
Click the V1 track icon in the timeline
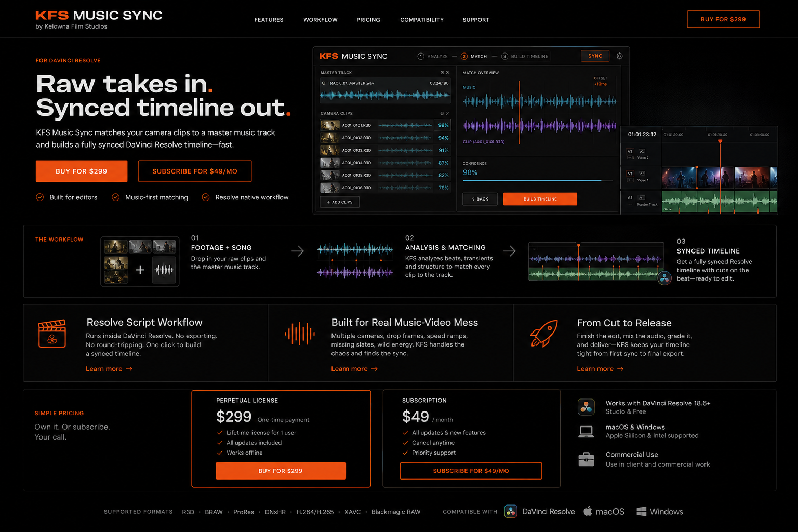(x=642, y=174)
